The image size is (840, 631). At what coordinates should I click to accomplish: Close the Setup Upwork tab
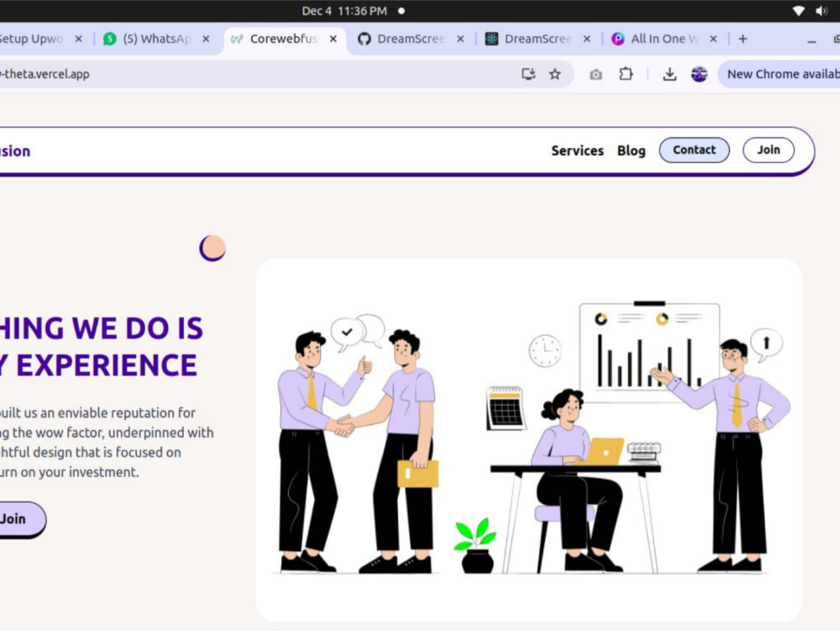pyautogui.click(x=79, y=39)
